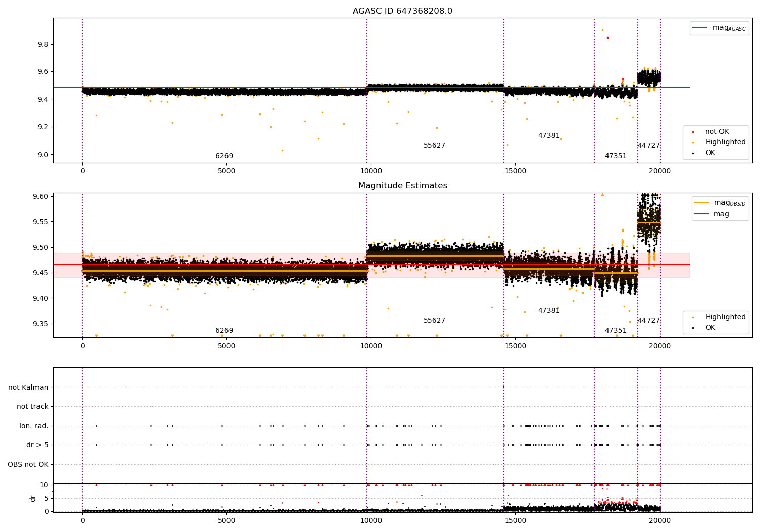Click "Highlighted" in the AGASC ID plot legend
The image size is (760, 532).
725,142
